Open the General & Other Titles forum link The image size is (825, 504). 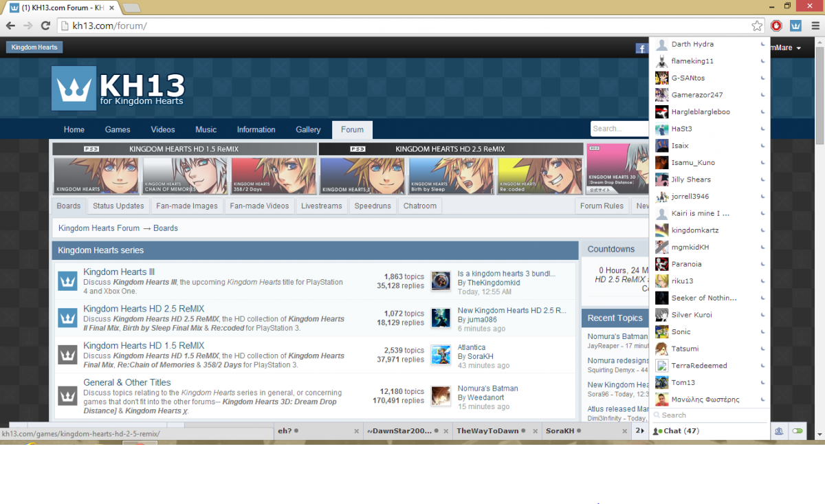pos(127,382)
